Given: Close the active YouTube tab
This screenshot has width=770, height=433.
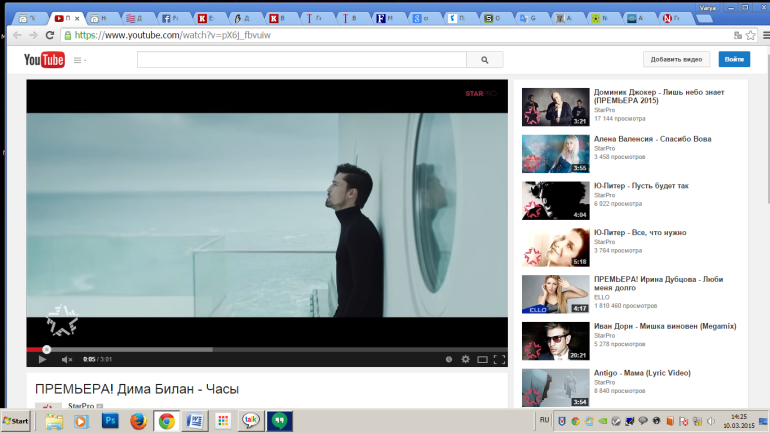Looking at the screenshot, I should [77, 19].
